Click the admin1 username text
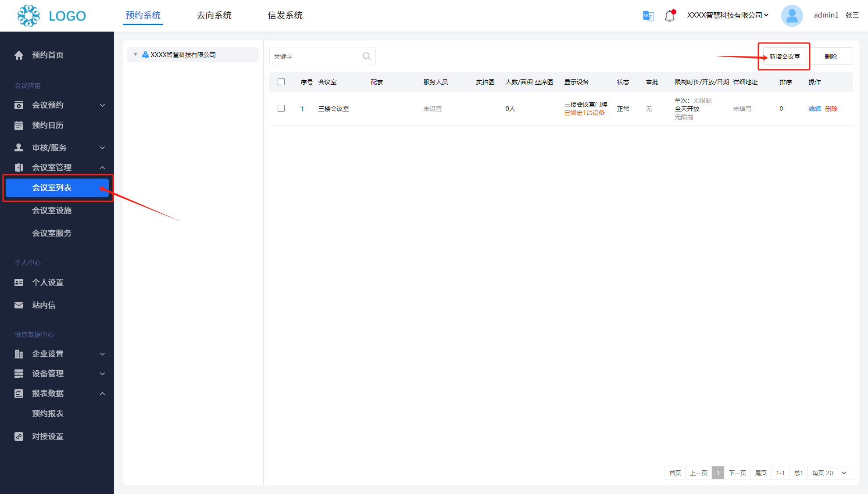868x494 pixels. tap(826, 15)
